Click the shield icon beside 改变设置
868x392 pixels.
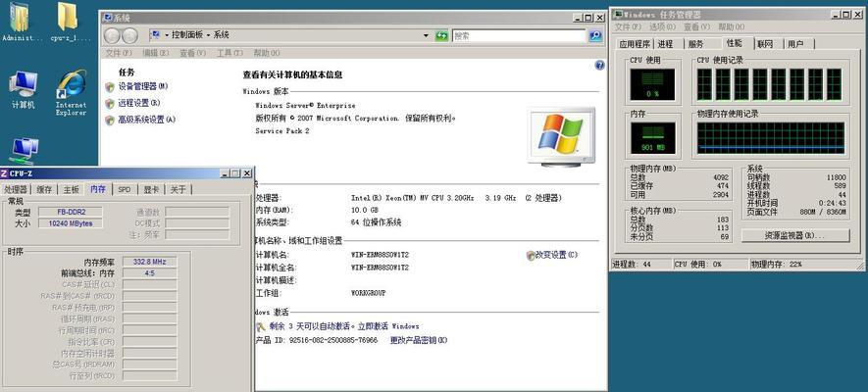click(531, 256)
